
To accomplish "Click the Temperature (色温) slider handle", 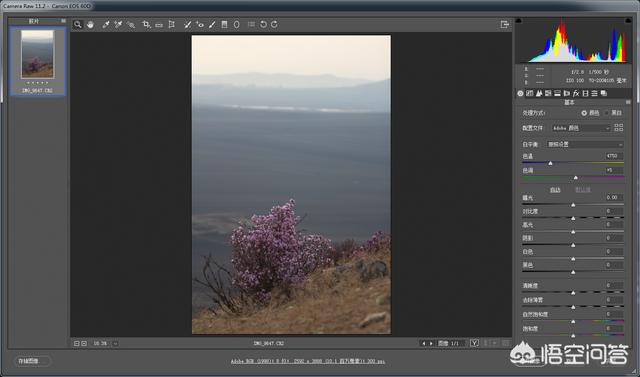I will 550,163.
